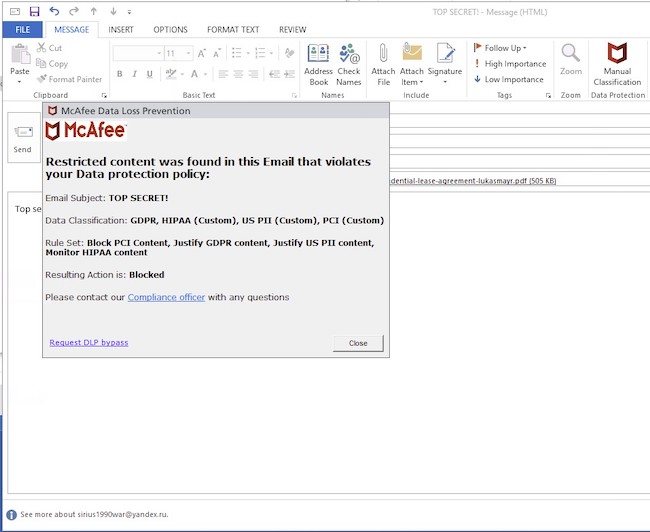650x532 pixels.
Task: Click the Paste clipboard icon
Action: (20, 54)
